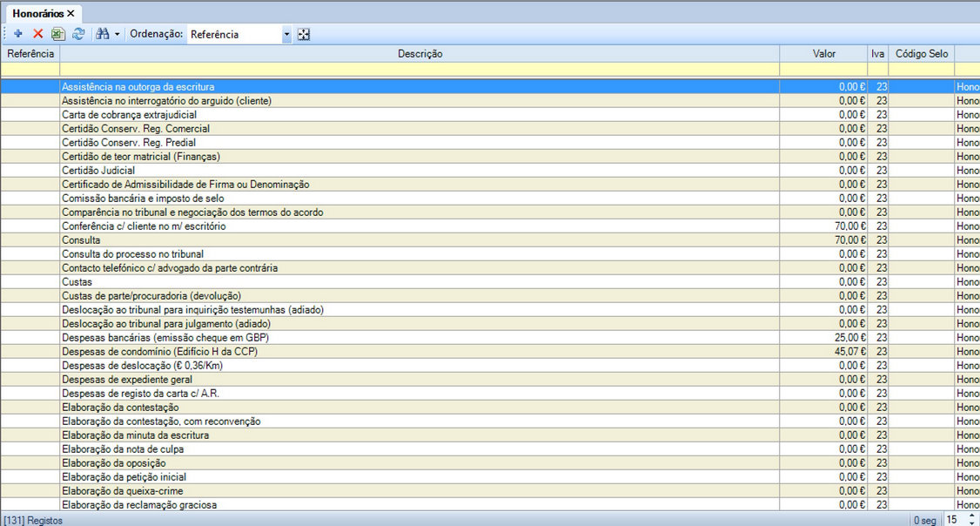Select row 'Certificado de Admissibilidade de Firma ou Denominação'
Screen dimensions: 980x526
pos(490,185)
